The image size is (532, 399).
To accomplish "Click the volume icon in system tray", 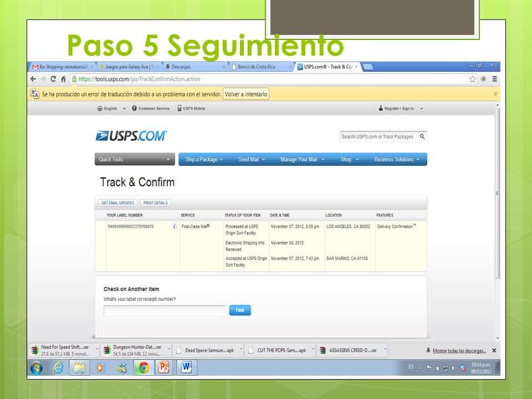I will (454, 368).
